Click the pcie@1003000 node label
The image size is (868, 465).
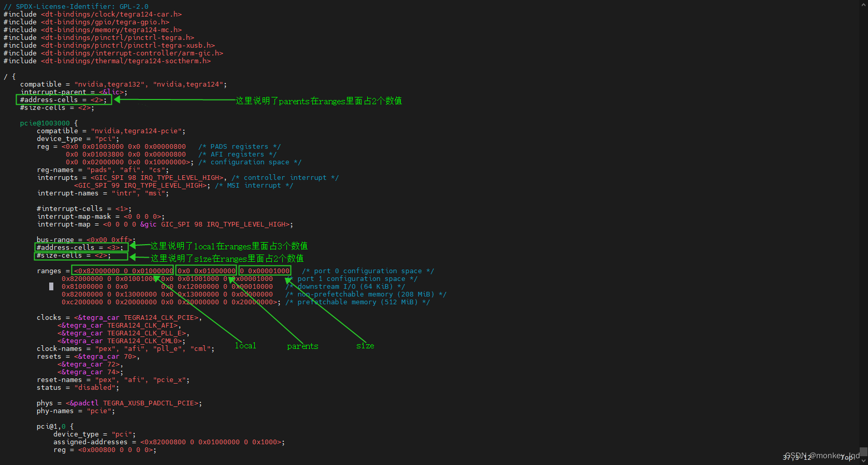click(x=45, y=123)
